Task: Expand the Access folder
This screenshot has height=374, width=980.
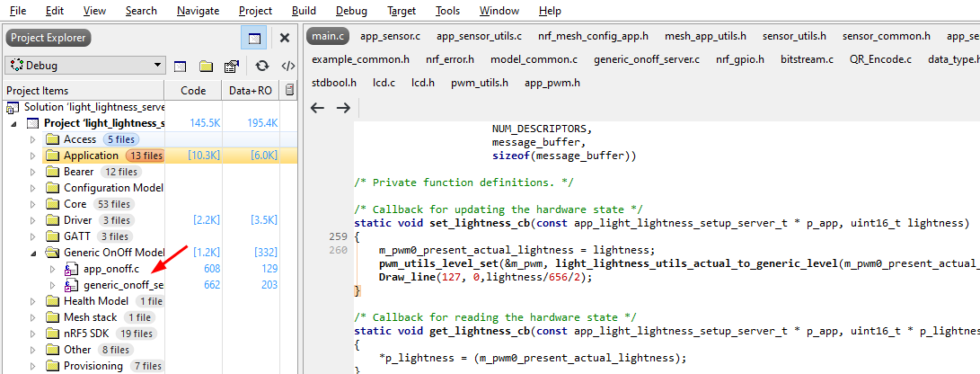Action: tap(33, 139)
